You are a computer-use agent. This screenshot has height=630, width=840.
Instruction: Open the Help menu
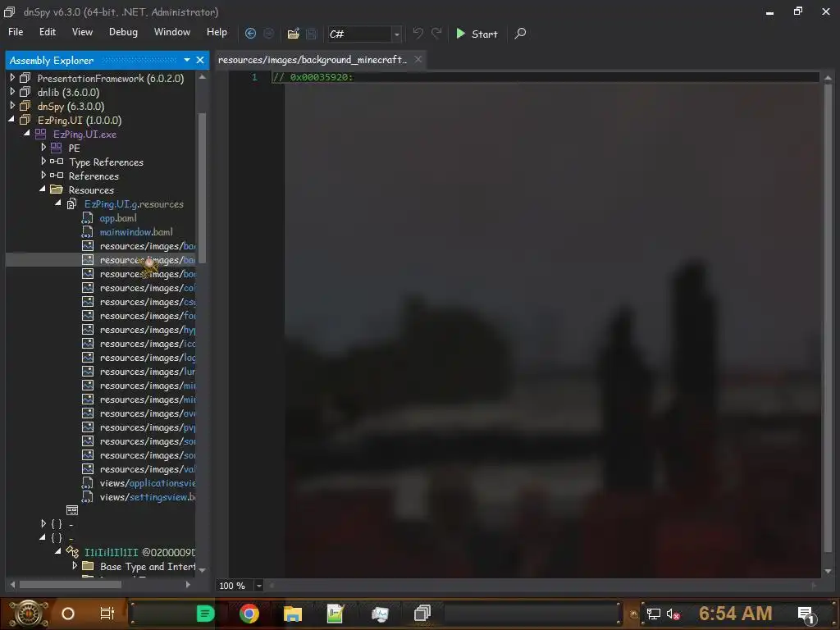pos(217,32)
